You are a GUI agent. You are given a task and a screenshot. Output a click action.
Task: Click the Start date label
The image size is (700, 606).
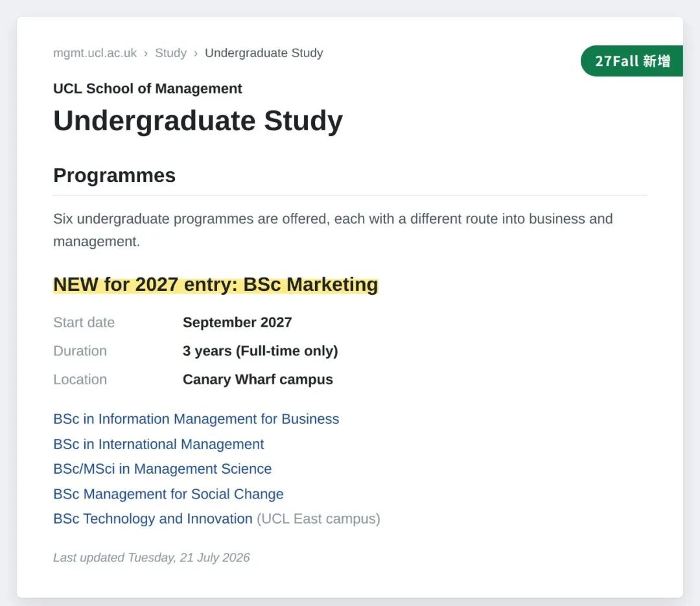pyautogui.click(x=84, y=322)
